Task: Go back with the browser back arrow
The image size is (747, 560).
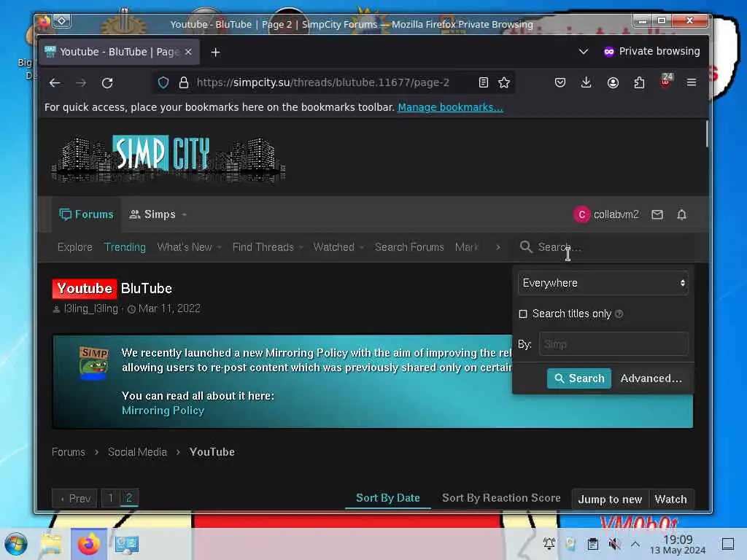Action: (55, 83)
